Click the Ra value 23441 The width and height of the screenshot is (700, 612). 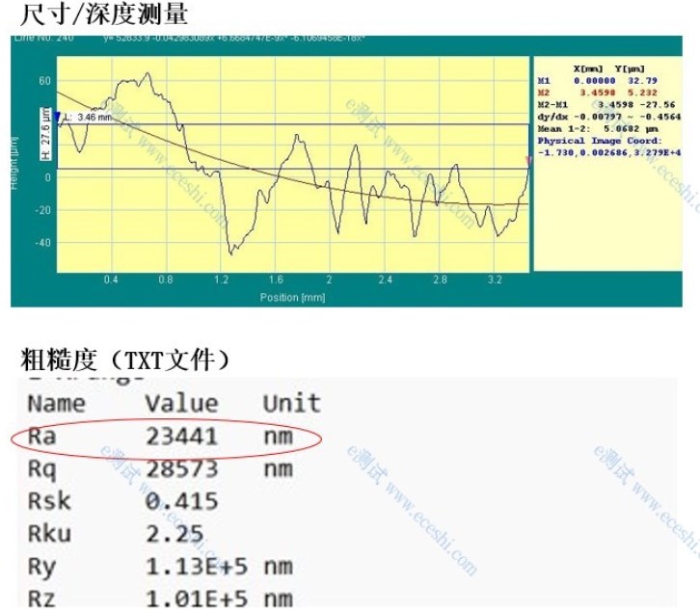pos(181,437)
